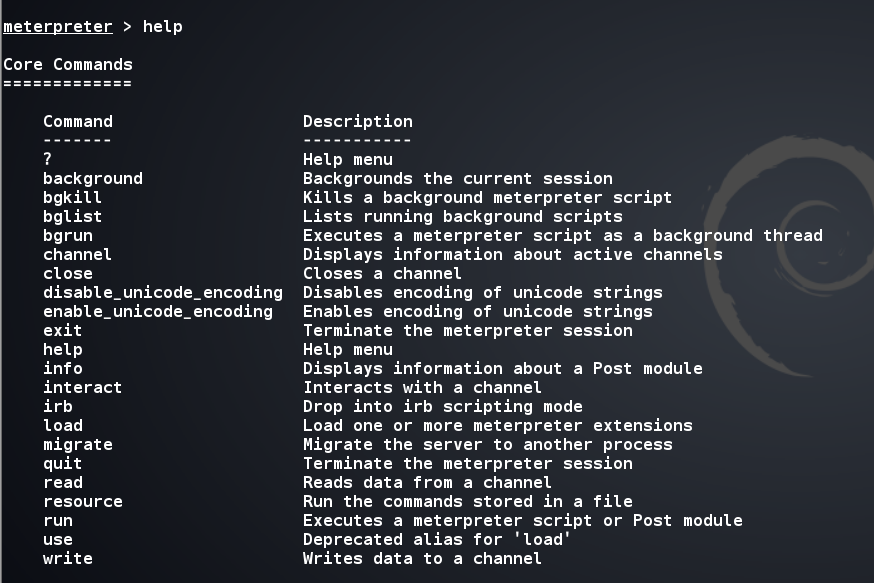This screenshot has height=583, width=874.
Task: Click the bglist command entry
Action: [72, 217]
